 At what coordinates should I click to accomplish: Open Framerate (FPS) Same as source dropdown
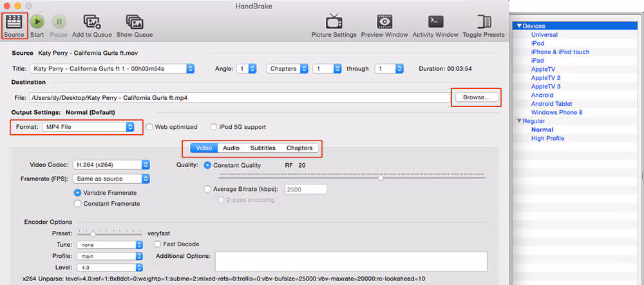point(111,179)
